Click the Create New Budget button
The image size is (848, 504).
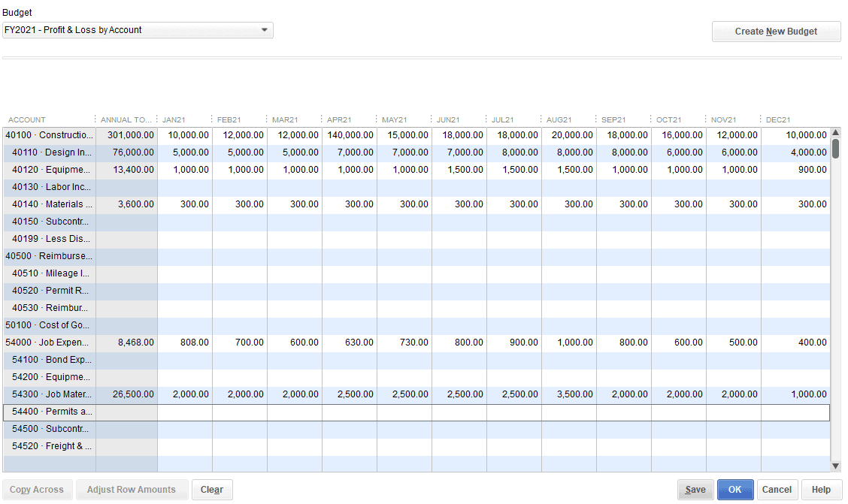click(x=776, y=32)
